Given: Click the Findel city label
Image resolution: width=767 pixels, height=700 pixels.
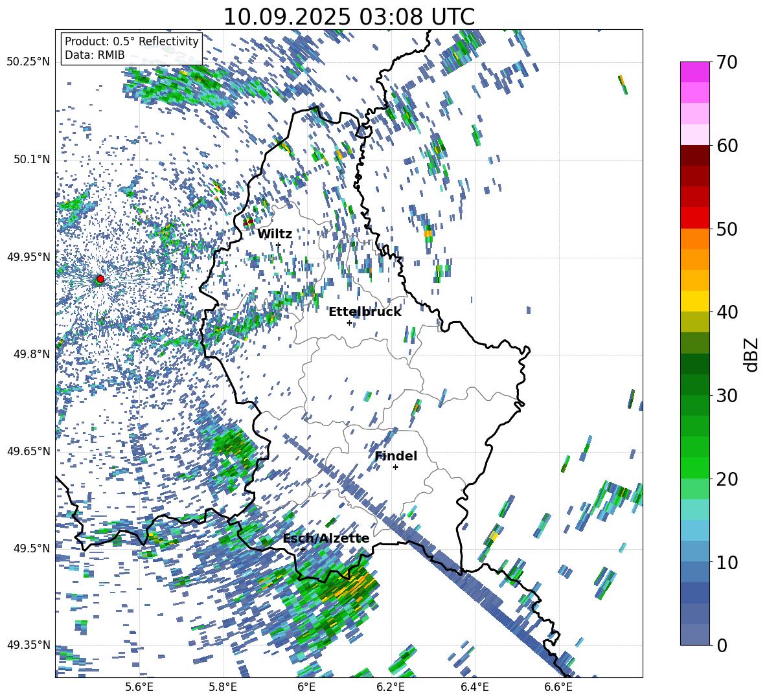Looking at the screenshot, I should click(x=396, y=456).
